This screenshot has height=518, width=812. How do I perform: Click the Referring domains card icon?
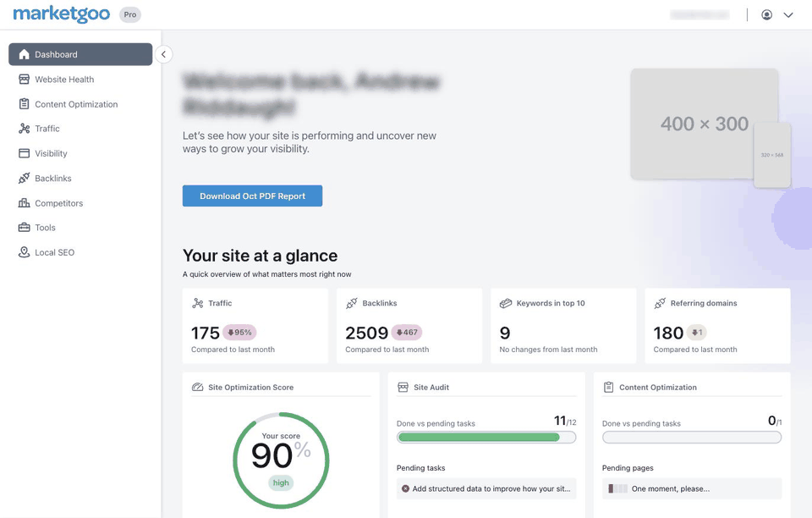(x=660, y=303)
